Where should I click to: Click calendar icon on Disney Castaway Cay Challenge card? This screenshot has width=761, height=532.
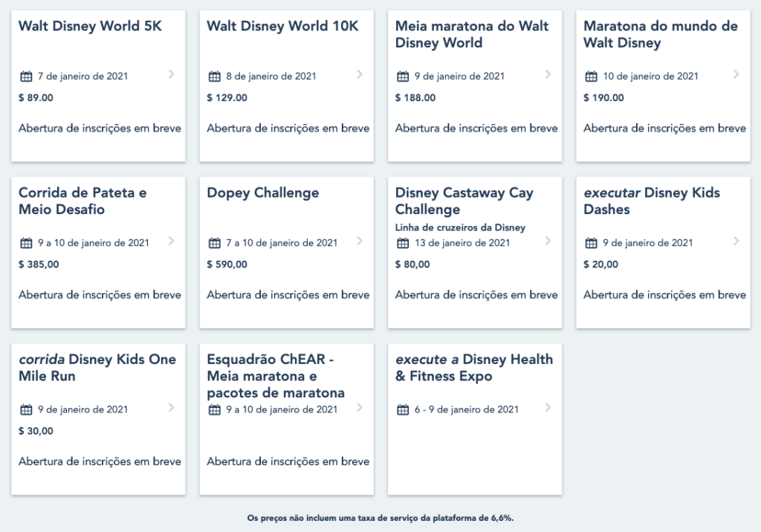click(x=402, y=243)
